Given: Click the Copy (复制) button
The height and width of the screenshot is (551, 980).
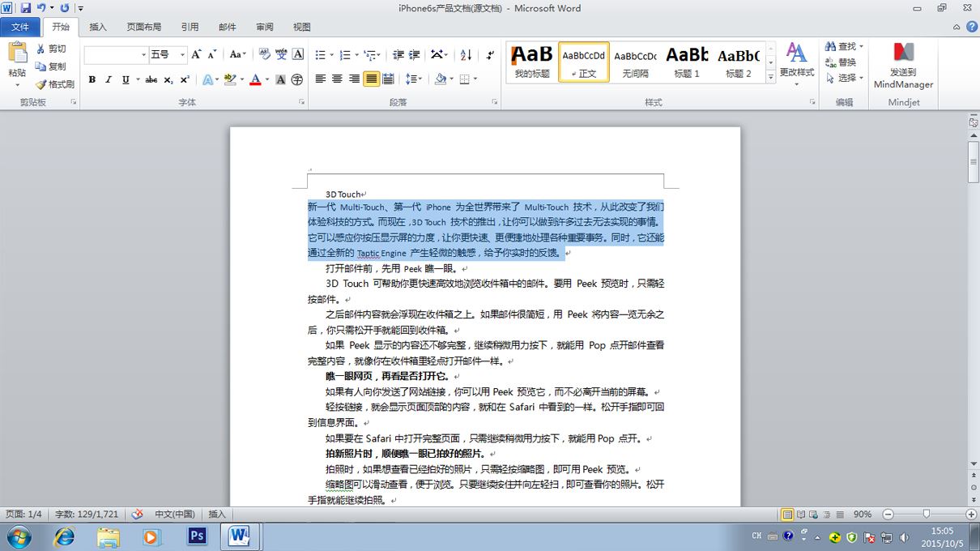Looking at the screenshot, I should (x=51, y=66).
